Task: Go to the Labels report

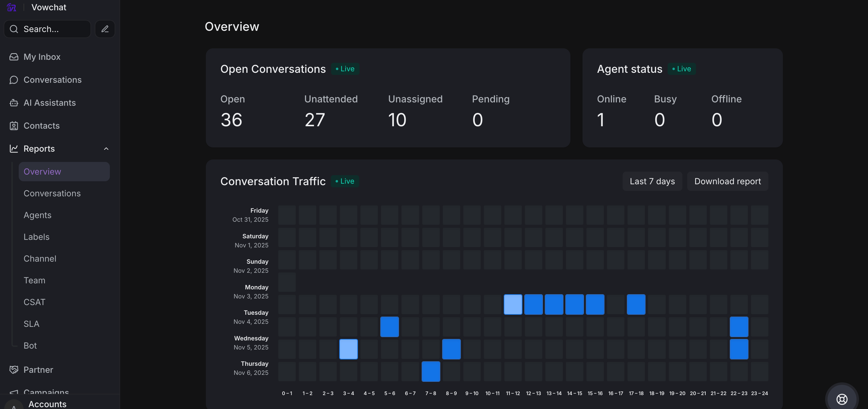Action: [37, 237]
